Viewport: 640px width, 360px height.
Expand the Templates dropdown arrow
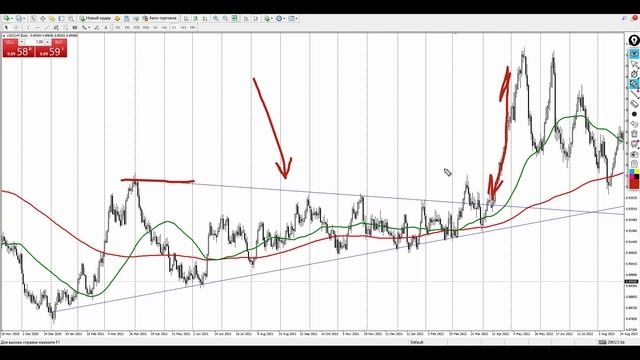296,18
